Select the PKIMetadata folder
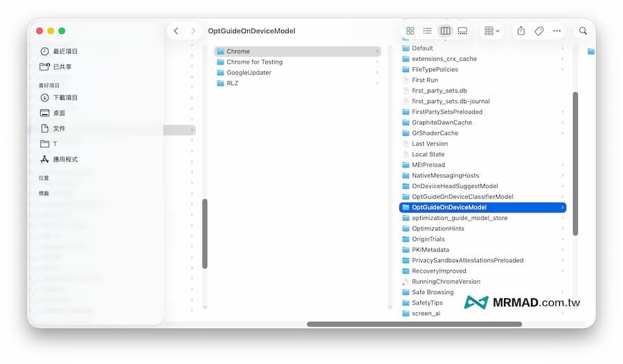The height and width of the screenshot is (364, 623). pyautogui.click(x=482, y=250)
